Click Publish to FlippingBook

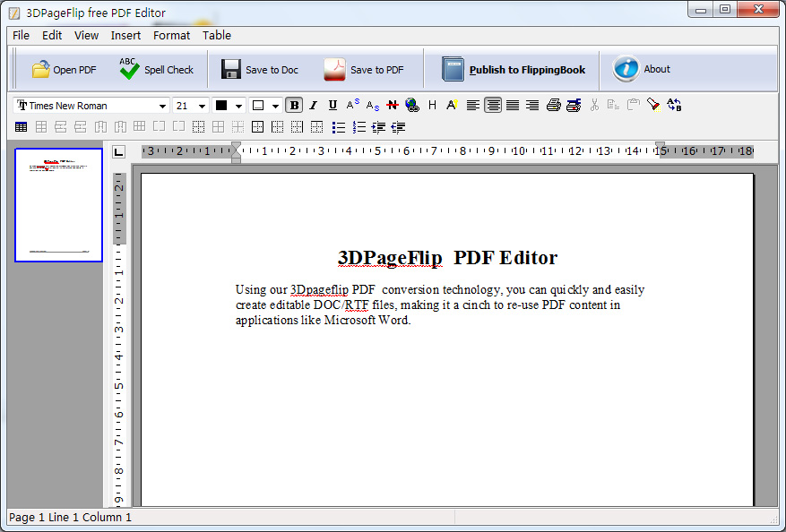click(x=514, y=70)
